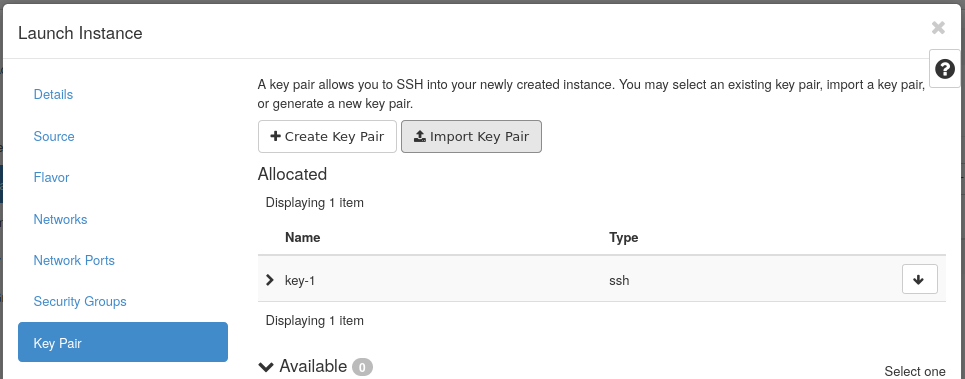
Task: Expand the key-1 row details chevron
Action: coord(270,280)
